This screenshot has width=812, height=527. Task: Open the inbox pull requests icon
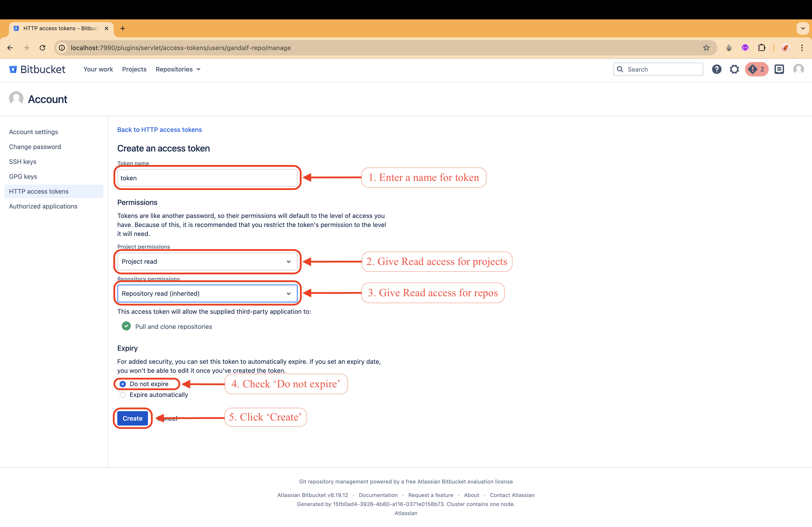pos(779,69)
